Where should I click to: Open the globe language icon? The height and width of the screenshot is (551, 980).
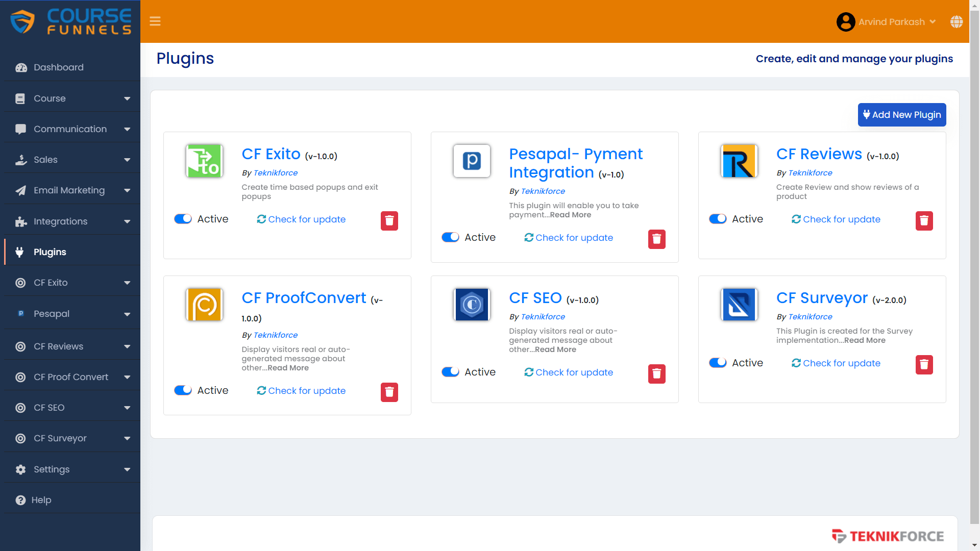(x=957, y=21)
